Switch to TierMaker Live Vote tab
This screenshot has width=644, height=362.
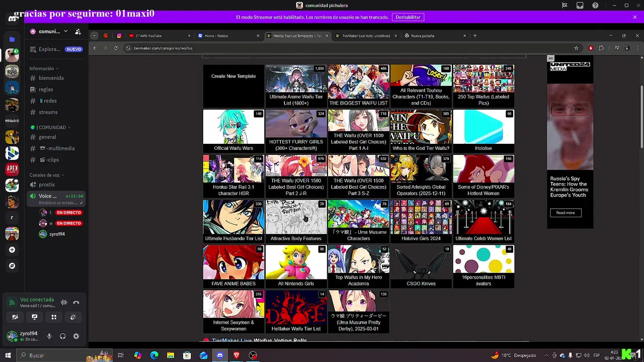(366, 36)
